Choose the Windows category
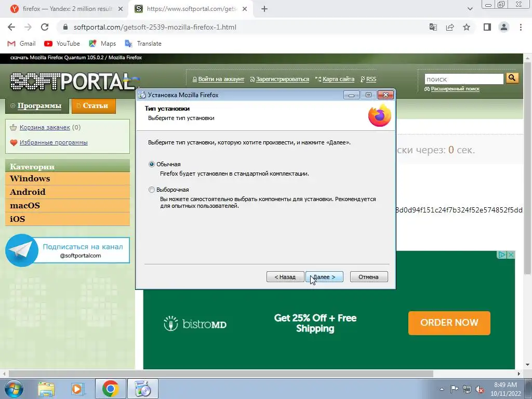Screen dimensions: 532x399 (x=68, y=179)
